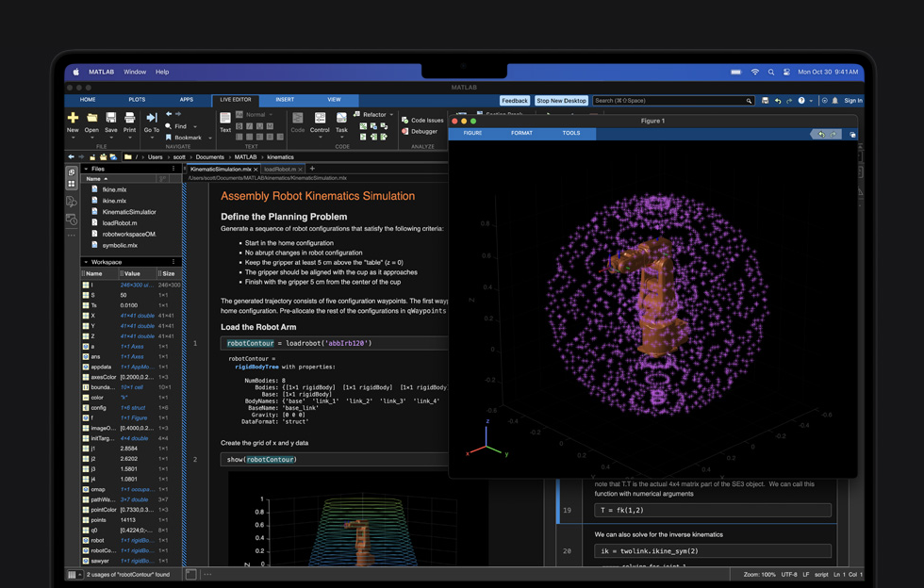The width and height of the screenshot is (924, 588).
Task: Select symbolic.mlx in Files list
Action: (x=120, y=245)
